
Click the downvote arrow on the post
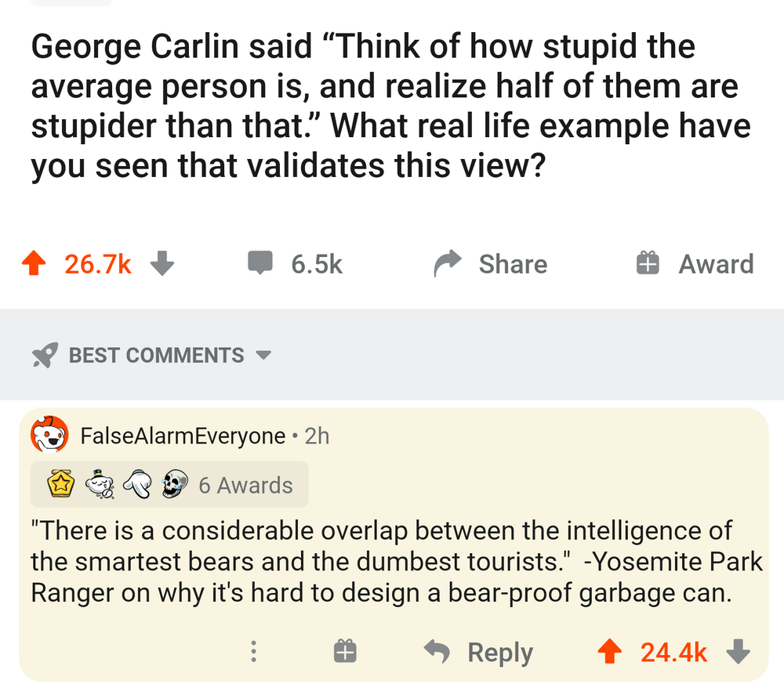pyautogui.click(x=162, y=263)
